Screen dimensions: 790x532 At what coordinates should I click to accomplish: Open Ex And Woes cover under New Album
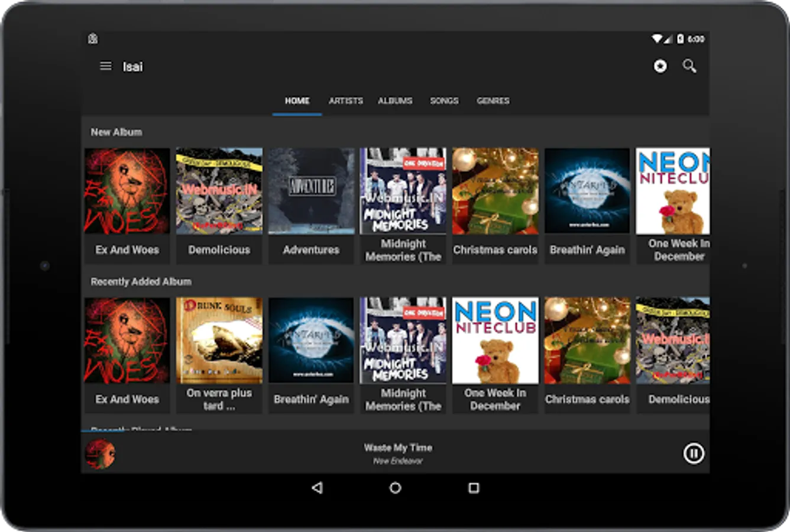[127, 191]
